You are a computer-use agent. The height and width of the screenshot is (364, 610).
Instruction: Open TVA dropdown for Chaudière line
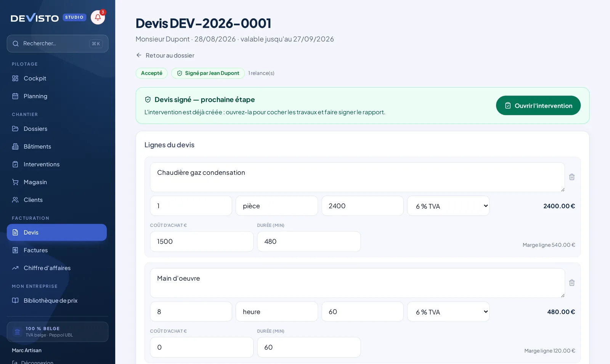coord(448,206)
